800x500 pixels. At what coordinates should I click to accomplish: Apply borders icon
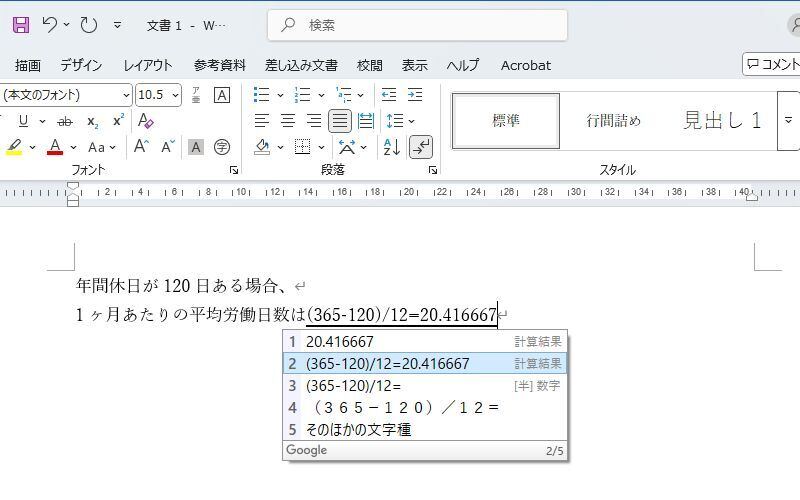click(x=303, y=147)
